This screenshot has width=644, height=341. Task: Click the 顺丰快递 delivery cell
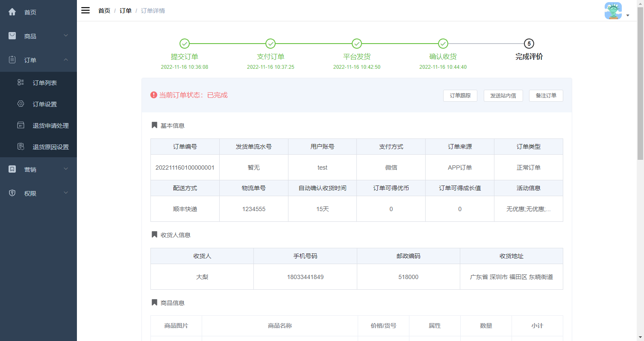coord(185,209)
